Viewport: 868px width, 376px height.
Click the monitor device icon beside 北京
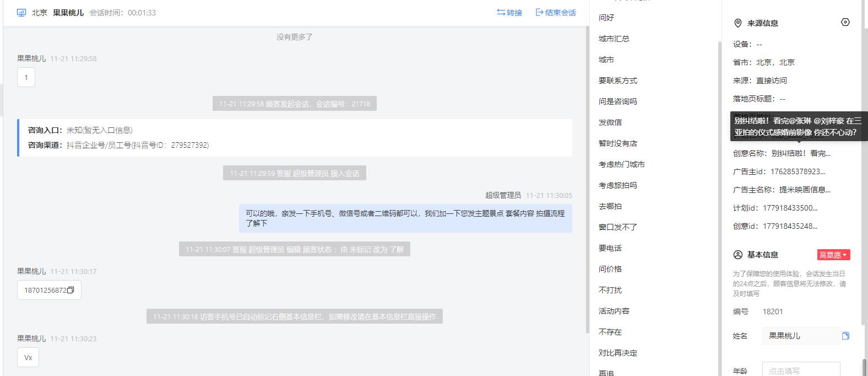click(x=21, y=13)
